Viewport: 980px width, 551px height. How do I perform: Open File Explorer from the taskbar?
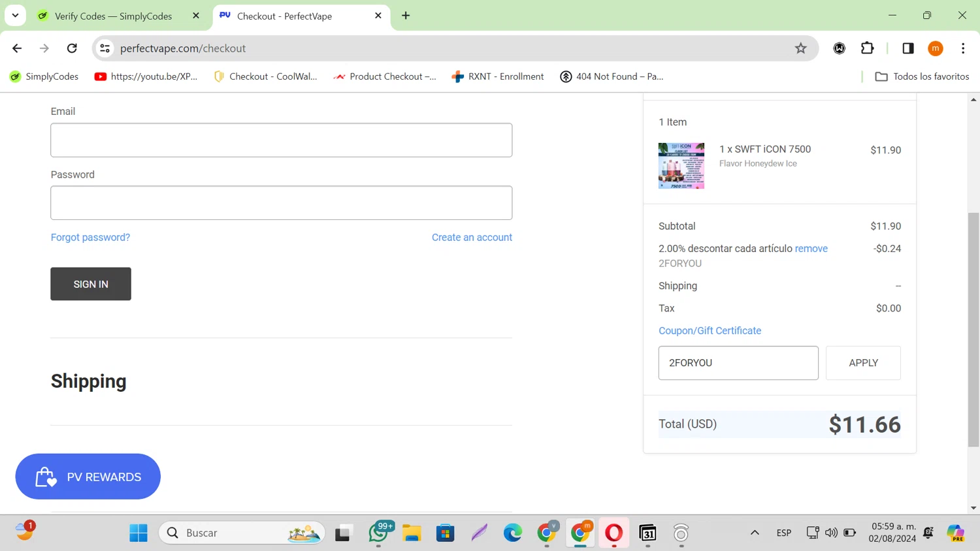pos(412,533)
